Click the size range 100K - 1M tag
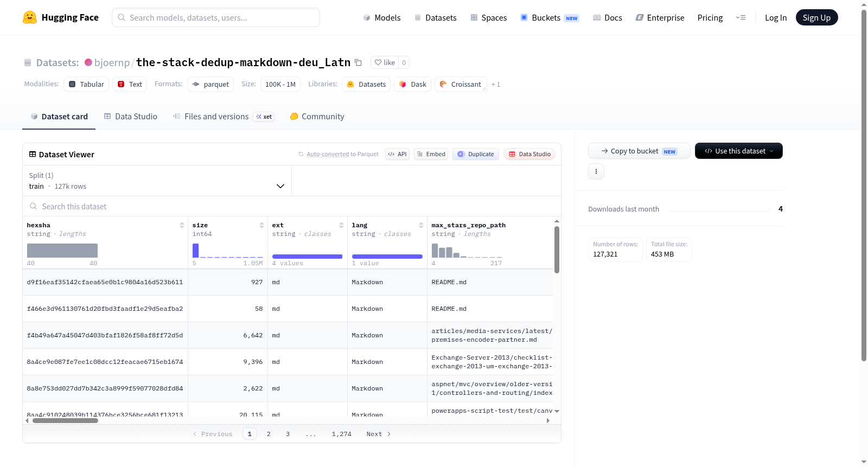The width and height of the screenshot is (868, 467). 280,84
